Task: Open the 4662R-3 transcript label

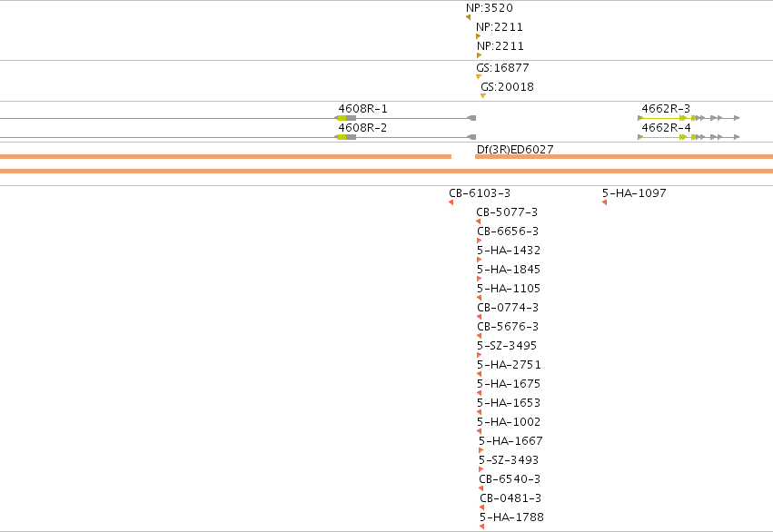Action: pyautogui.click(x=666, y=108)
